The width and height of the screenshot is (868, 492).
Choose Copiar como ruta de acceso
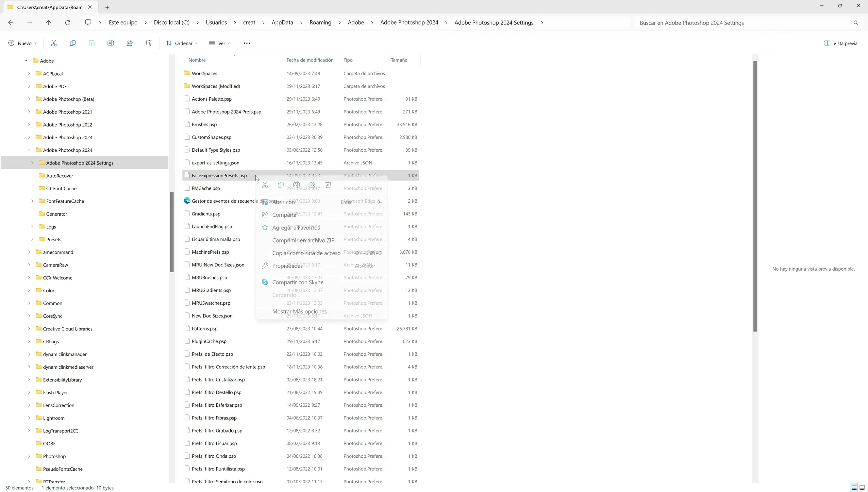(322, 253)
